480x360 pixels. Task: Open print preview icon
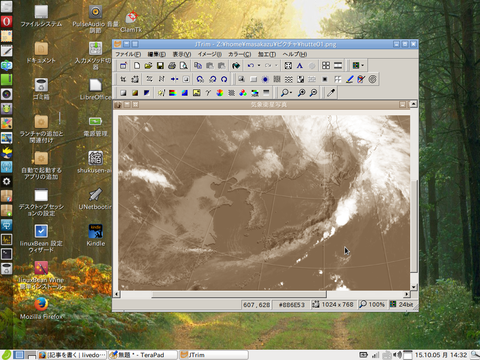click(x=184, y=66)
